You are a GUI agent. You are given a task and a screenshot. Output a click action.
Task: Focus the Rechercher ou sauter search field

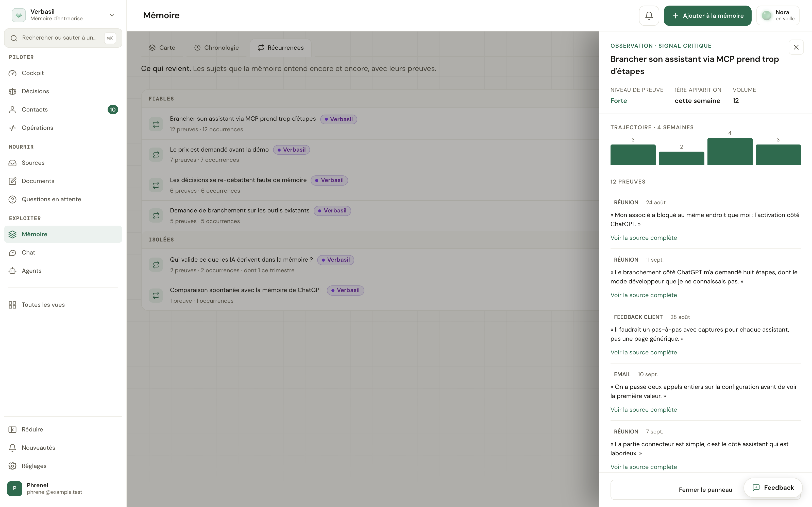[63, 38]
